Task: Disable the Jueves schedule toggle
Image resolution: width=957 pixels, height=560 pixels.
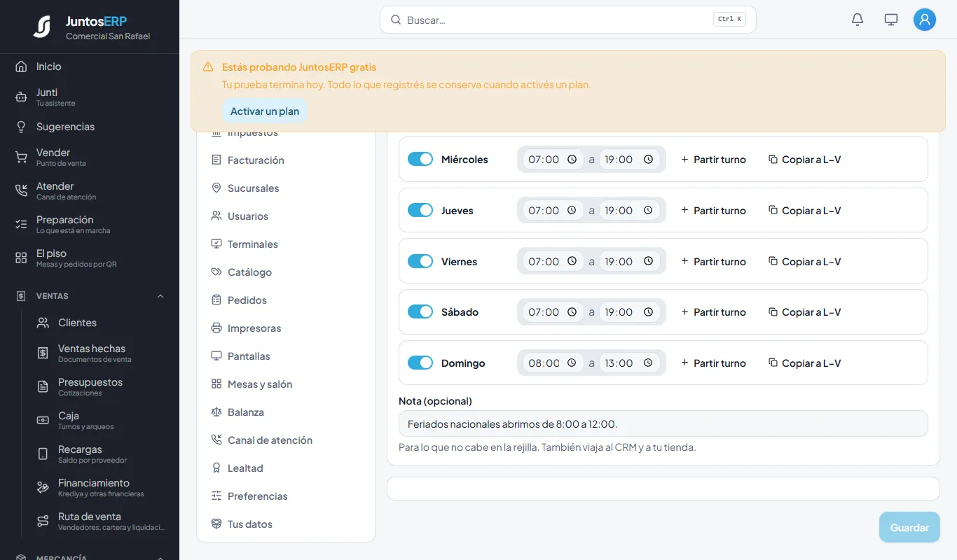Action: pyautogui.click(x=420, y=211)
